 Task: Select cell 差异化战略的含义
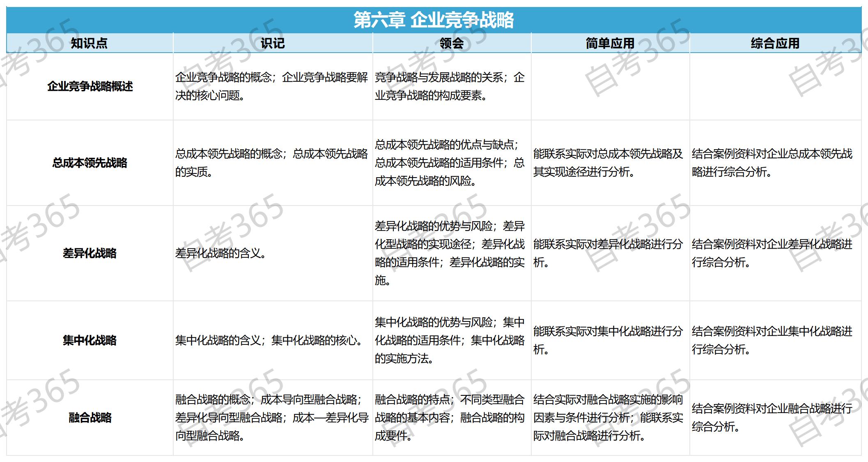pyautogui.click(x=221, y=253)
